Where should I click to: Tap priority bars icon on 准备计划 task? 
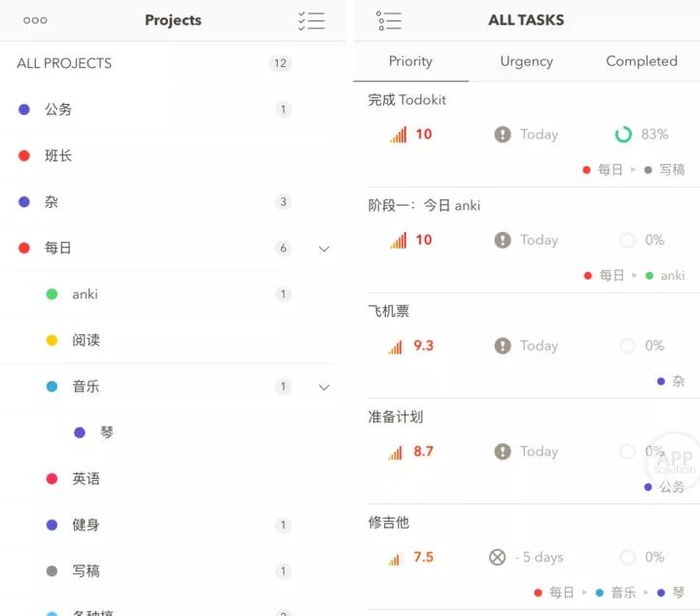396,452
